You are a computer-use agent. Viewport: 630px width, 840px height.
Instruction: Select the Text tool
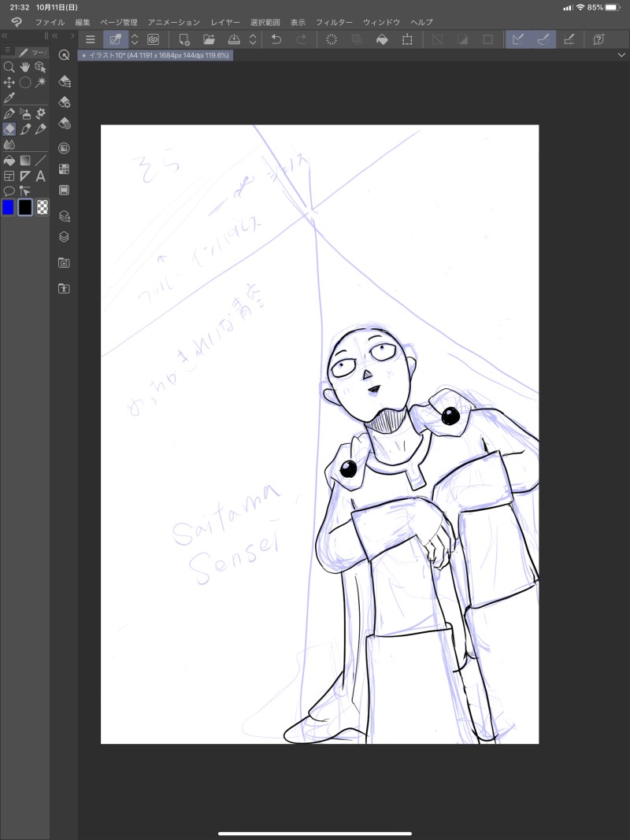40,176
